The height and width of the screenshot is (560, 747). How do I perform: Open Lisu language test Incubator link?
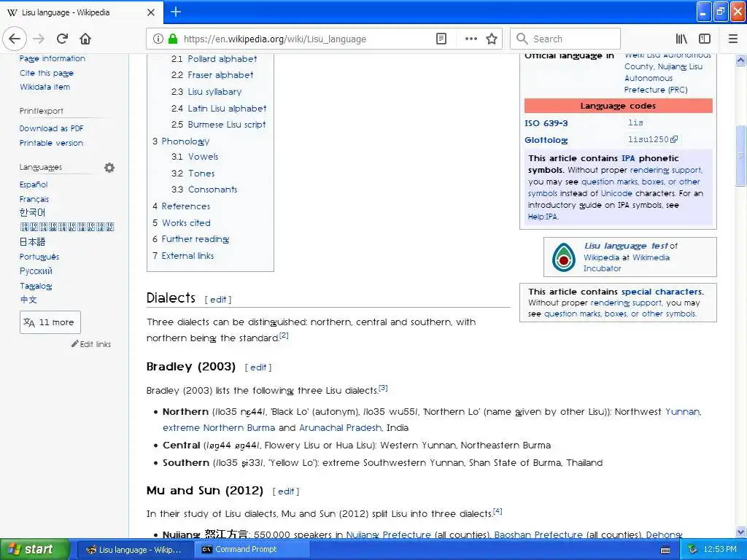[626, 246]
